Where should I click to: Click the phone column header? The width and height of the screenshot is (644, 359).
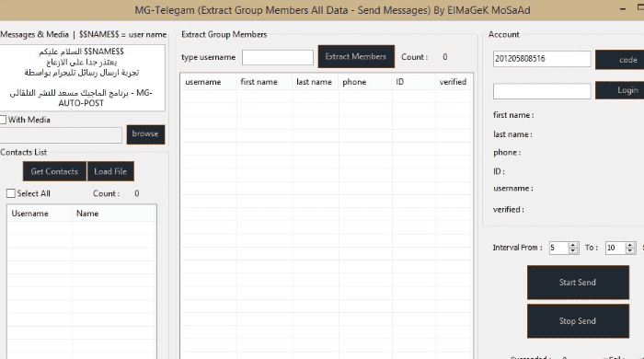click(365, 82)
